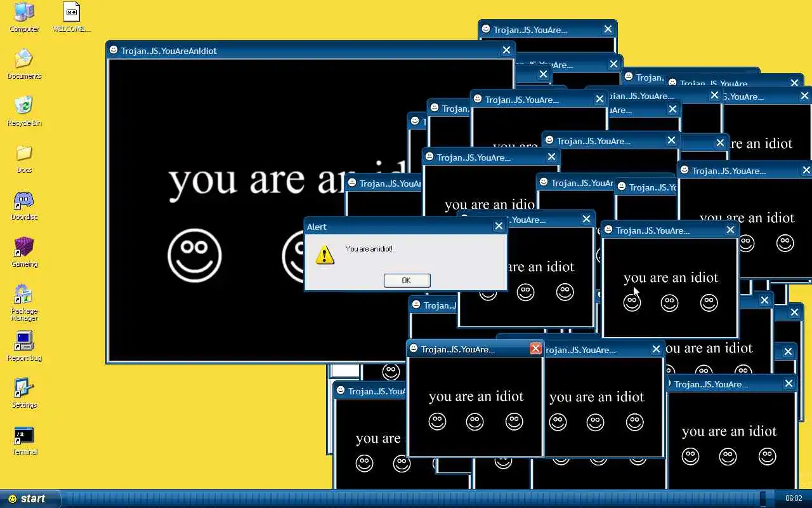The image size is (812, 508).
Task: Launch the Gameing shortcut
Action: click(x=24, y=252)
